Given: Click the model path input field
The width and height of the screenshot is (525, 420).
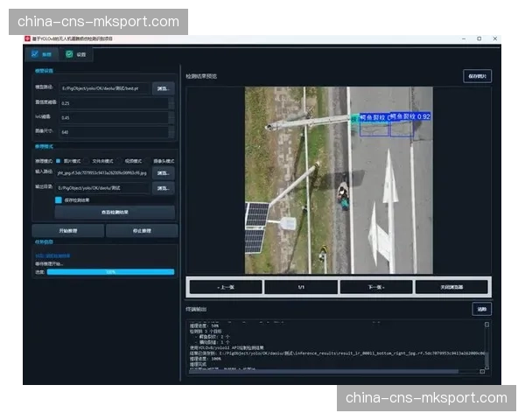Looking at the screenshot, I should tap(103, 87).
